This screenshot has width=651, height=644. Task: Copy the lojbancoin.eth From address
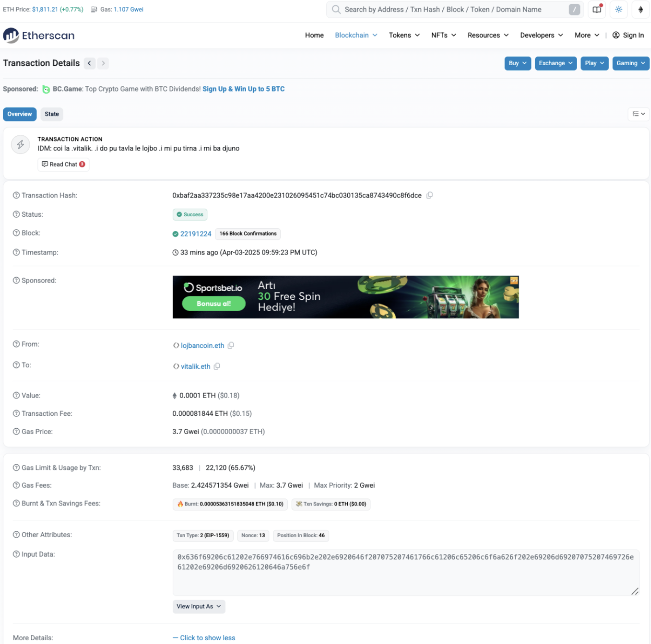click(x=231, y=346)
